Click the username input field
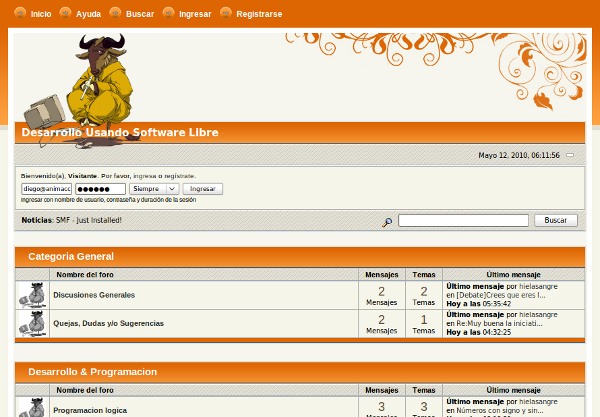This screenshot has height=417, width=600. [47, 189]
